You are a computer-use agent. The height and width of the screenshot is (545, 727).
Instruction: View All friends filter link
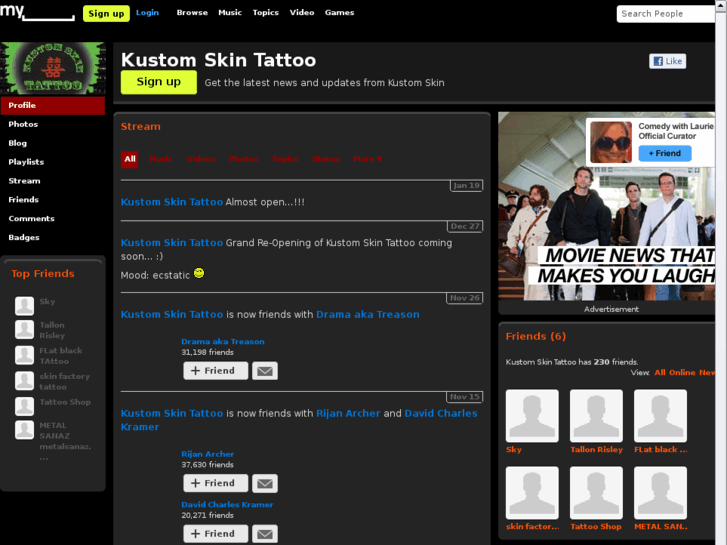(x=660, y=372)
